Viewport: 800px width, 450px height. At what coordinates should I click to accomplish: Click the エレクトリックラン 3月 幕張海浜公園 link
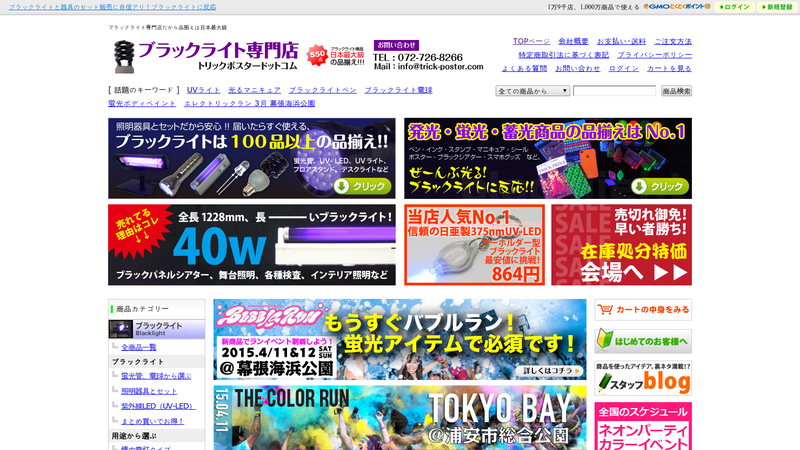point(249,103)
